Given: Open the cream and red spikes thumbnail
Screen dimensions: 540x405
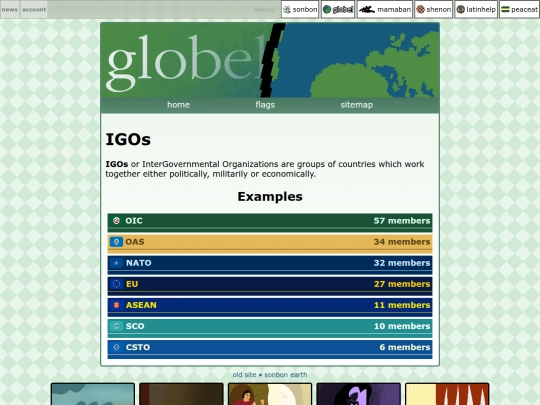Looking at the screenshot, I should coord(447,394).
